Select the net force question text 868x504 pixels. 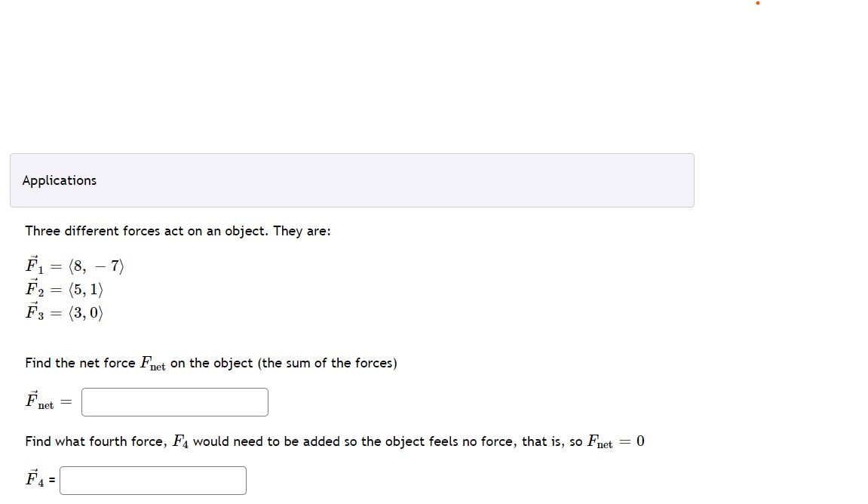click(210, 363)
